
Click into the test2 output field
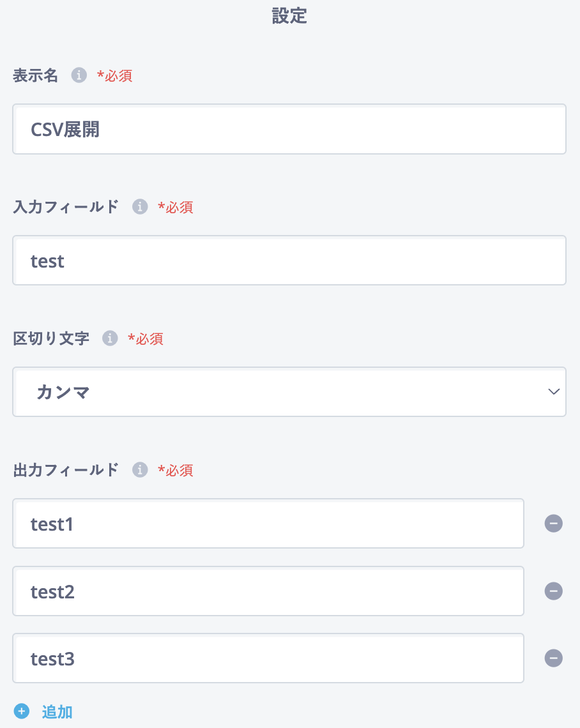268,591
